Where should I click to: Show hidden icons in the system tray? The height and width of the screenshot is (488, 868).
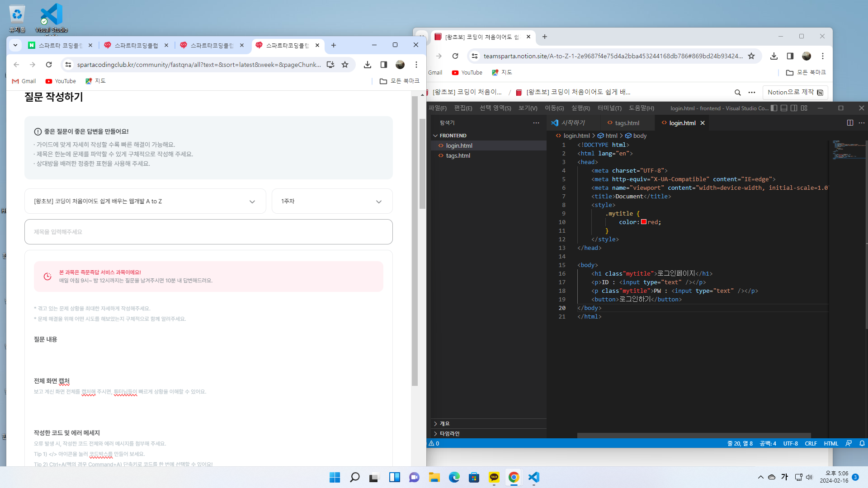(x=761, y=477)
